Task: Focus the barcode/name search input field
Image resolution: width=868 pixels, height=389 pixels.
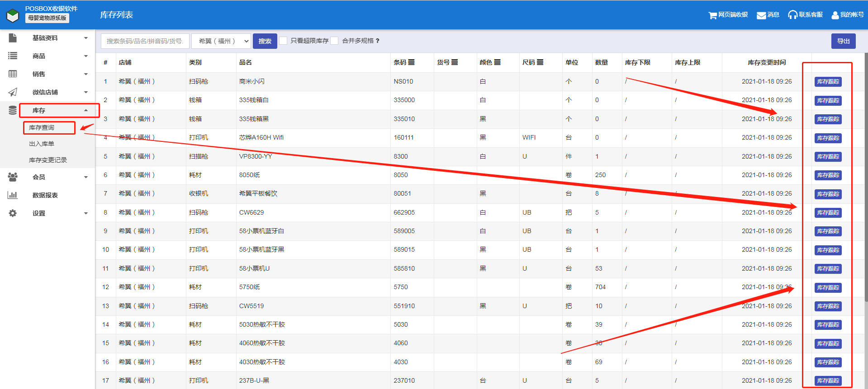Action: [145, 41]
